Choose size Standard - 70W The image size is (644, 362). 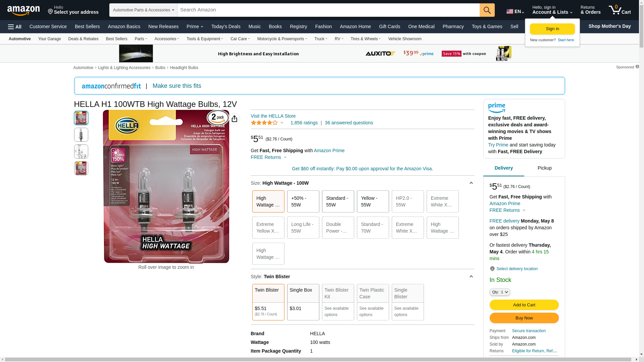[373, 228]
